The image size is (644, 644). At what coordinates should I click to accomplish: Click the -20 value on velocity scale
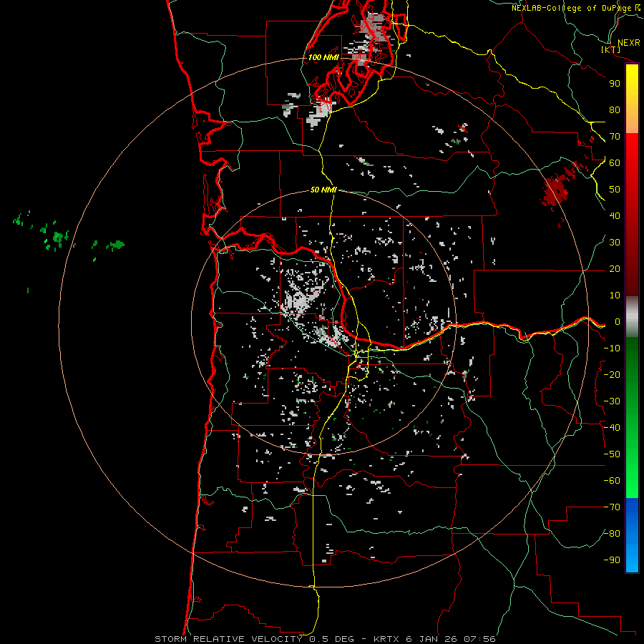612,375
